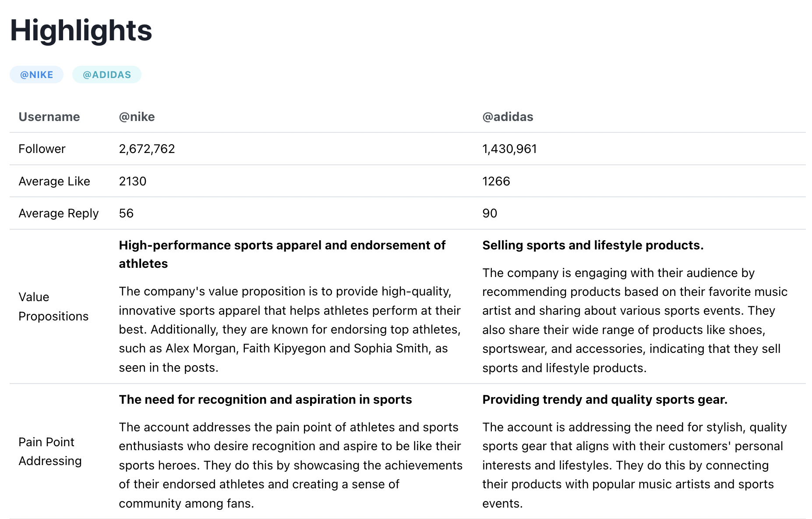This screenshot has width=812, height=519.
Task: Click Nike's average like value 2130
Action: [133, 181]
